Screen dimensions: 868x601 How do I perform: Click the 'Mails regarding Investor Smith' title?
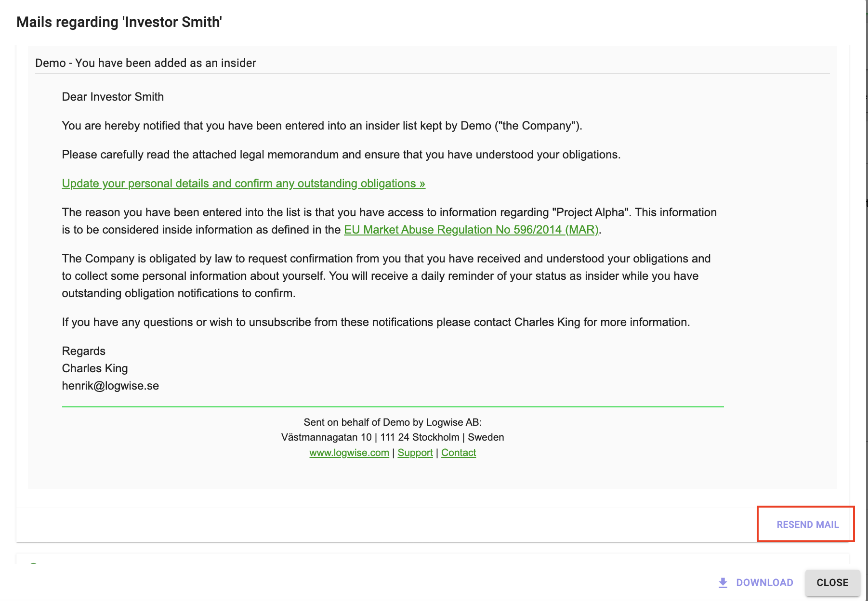pos(119,22)
